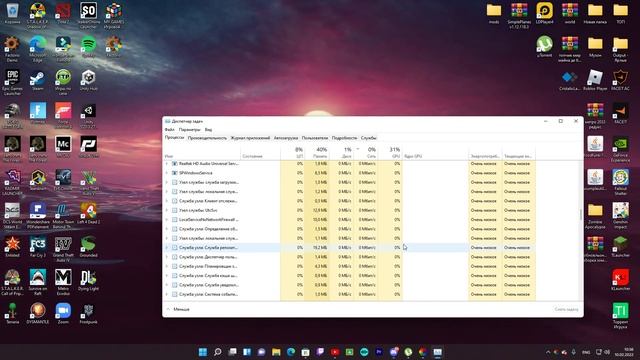Open the Left 4 Dead 2 shortcut
Viewport: 640px width, 360px height.
tap(88, 214)
